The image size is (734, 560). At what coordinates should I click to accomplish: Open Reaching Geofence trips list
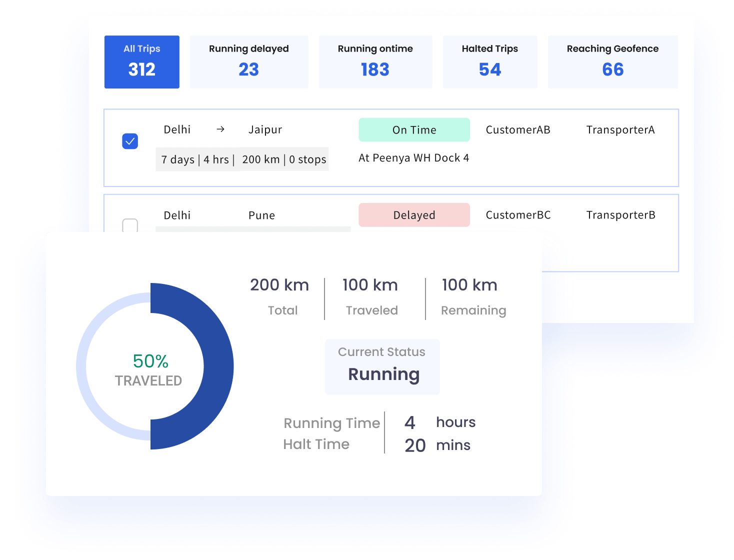(x=612, y=61)
